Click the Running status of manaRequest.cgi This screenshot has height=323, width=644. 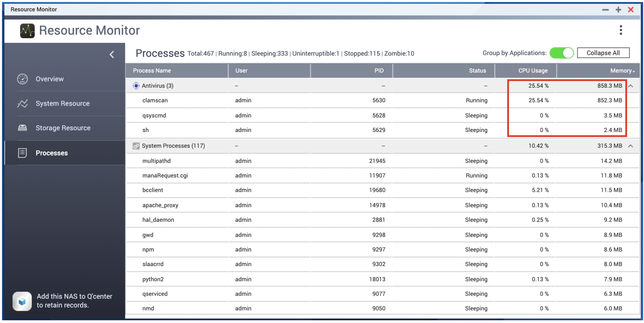click(477, 175)
